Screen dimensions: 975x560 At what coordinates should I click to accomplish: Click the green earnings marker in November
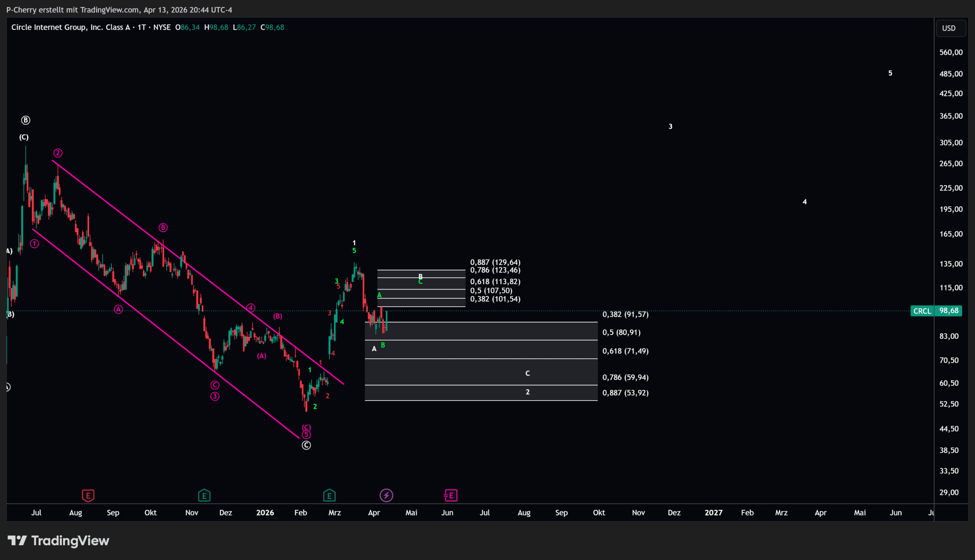pos(204,495)
